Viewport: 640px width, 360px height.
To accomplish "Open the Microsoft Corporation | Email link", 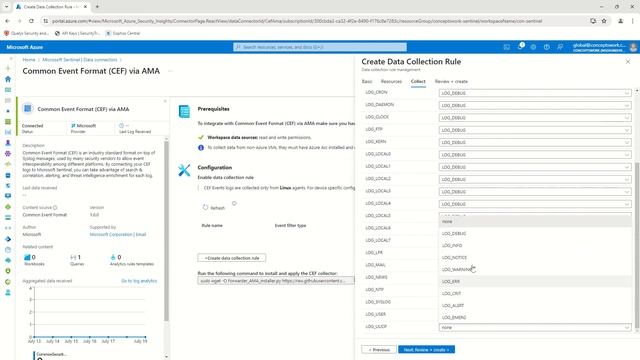I will click(x=118, y=234).
